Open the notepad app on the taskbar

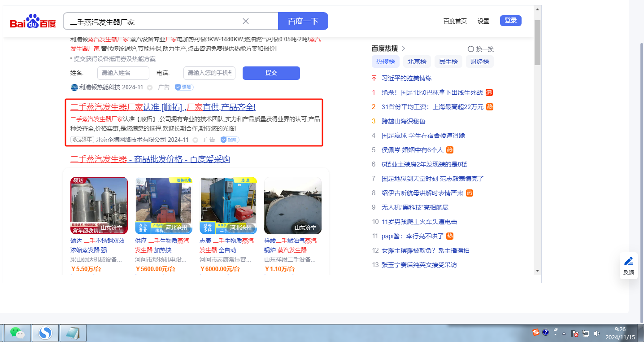(72, 333)
